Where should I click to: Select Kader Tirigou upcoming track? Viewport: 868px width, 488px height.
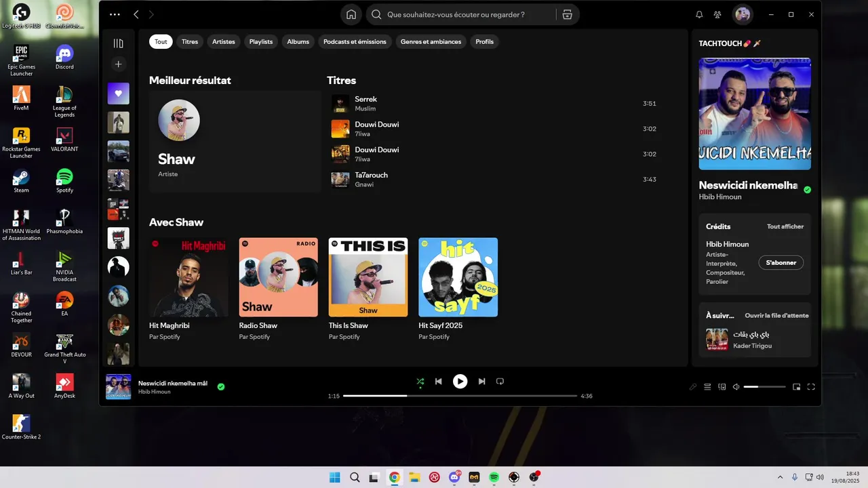pyautogui.click(x=755, y=340)
